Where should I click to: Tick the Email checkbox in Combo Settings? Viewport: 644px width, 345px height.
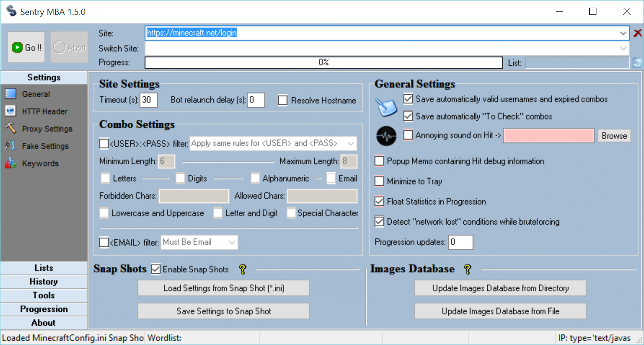click(331, 179)
